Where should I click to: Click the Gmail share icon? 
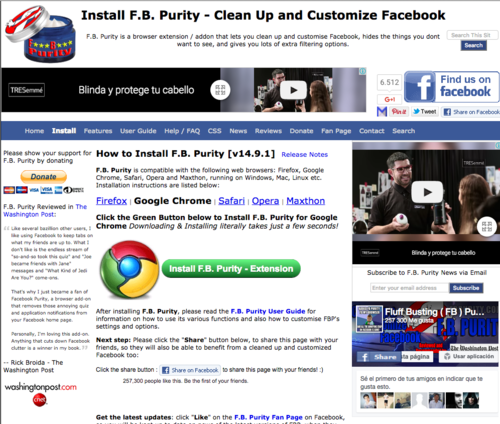coord(382,112)
